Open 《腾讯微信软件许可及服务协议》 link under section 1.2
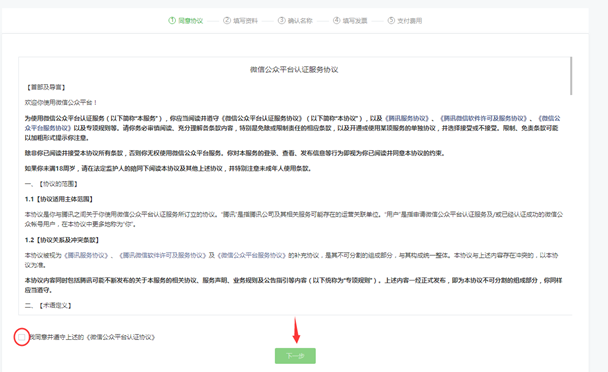This screenshot has height=372, width=608. (x=162, y=255)
